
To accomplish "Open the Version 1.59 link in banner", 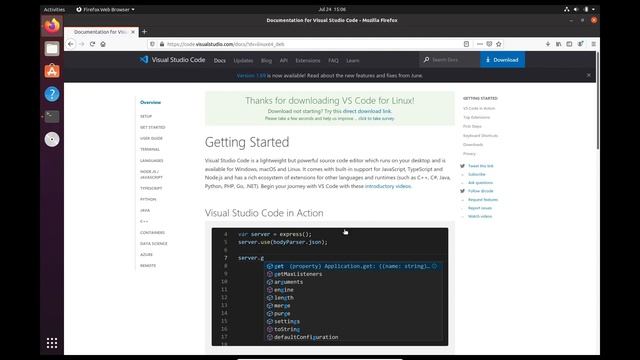I will point(251,76).
